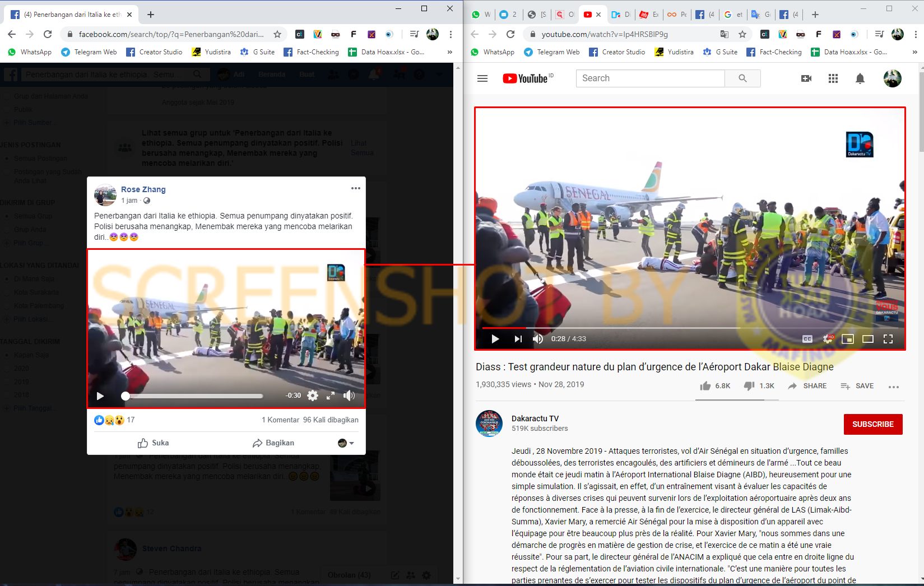Open the YouTube apps grid icon

point(833,78)
